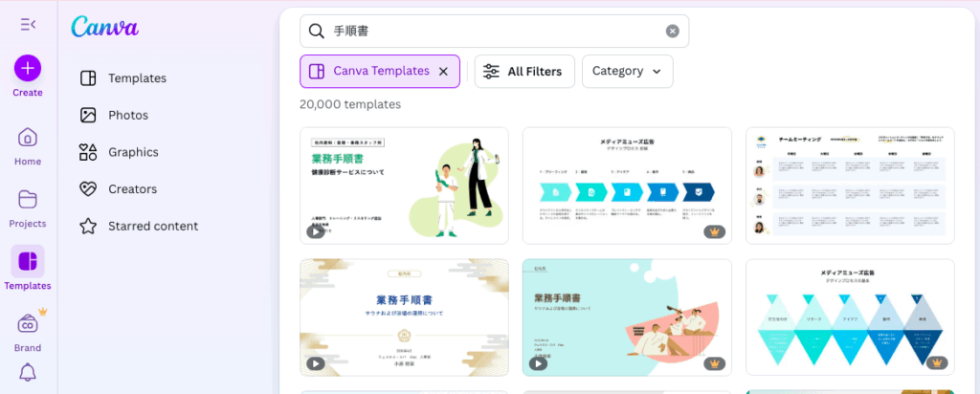Open the All Filters panel

(x=524, y=71)
